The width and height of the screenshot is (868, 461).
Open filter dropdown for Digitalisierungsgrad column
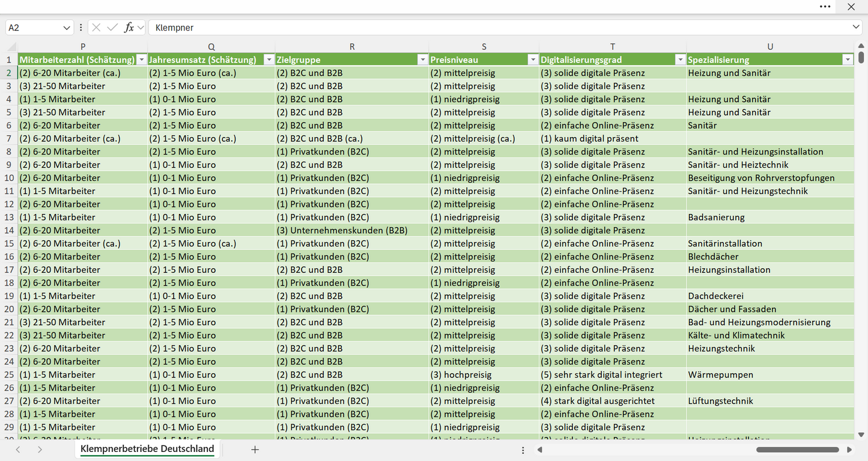point(680,60)
